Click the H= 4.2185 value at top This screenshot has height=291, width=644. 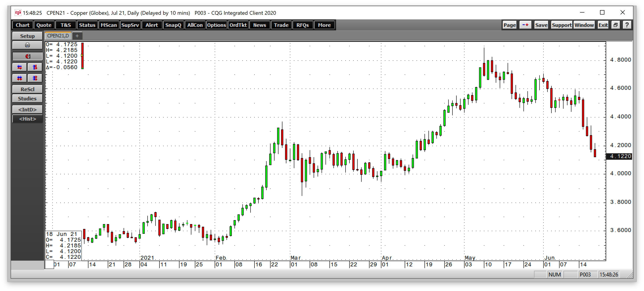(62, 50)
